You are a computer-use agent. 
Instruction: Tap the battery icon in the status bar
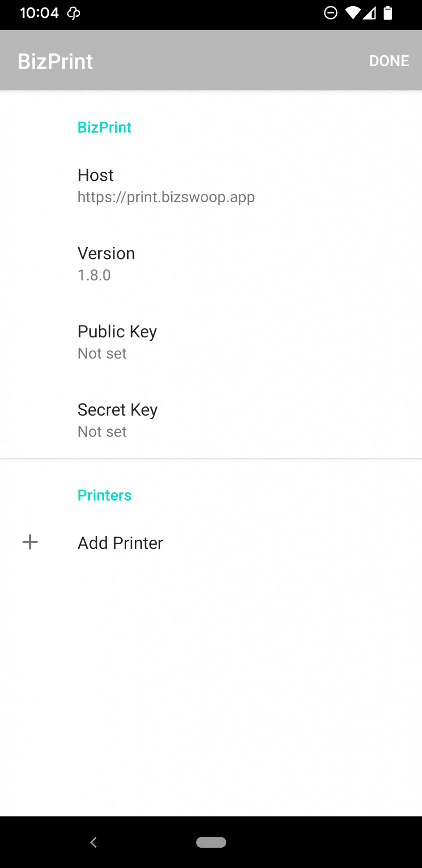pyautogui.click(x=388, y=13)
